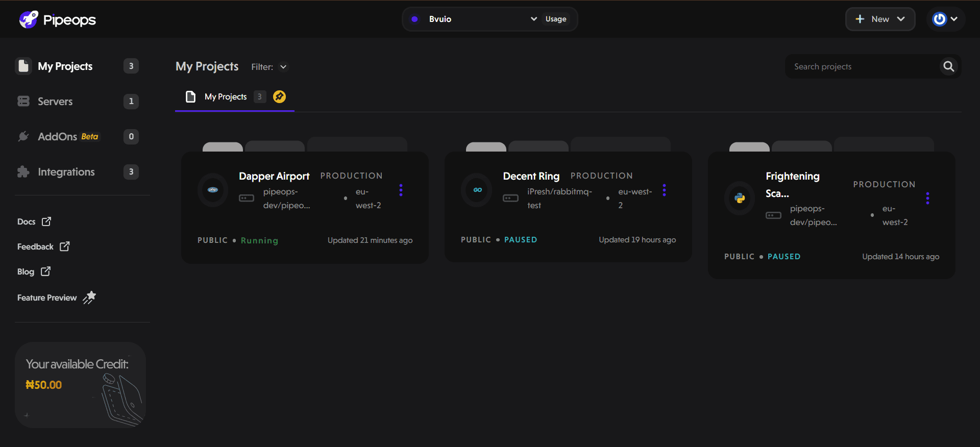
Task: Click the Servers icon in sidebar
Action: pyautogui.click(x=23, y=102)
